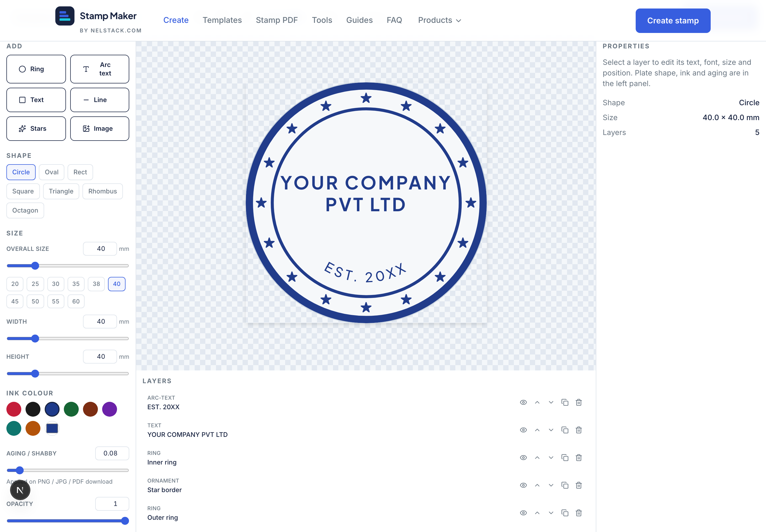Open the Templates nav item
The height and width of the screenshot is (532, 766).
[x=222, y=20]
